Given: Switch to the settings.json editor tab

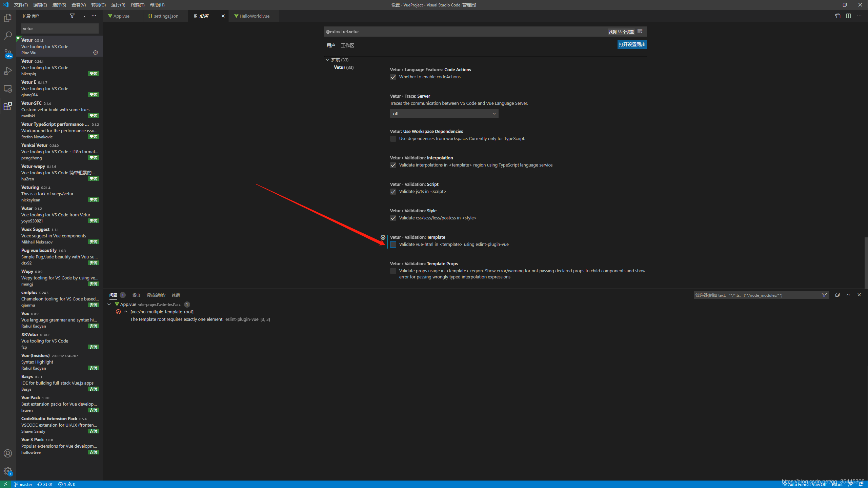Looking at the screenshot, I should pos(166,16).
